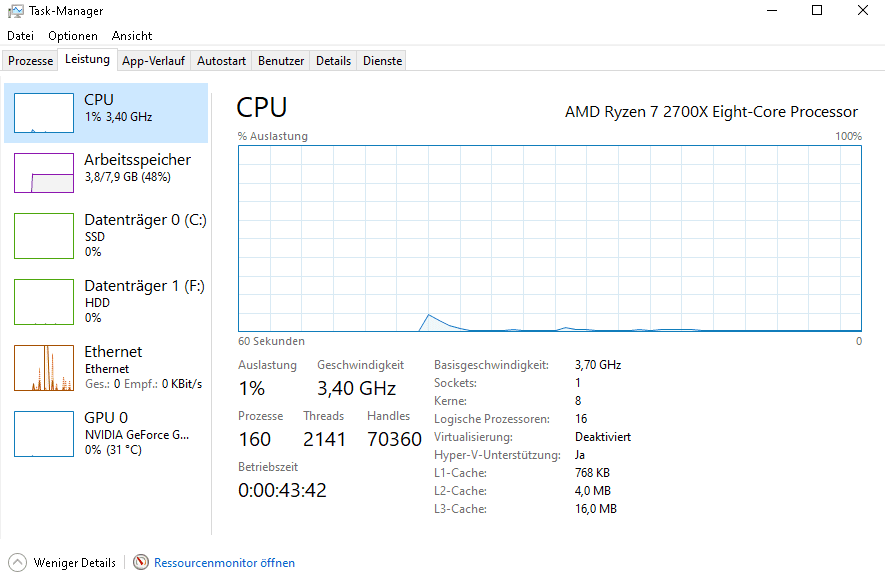
Task: Open the Arbeitsspeicher memory graph icon
Action: click(44, 173)
